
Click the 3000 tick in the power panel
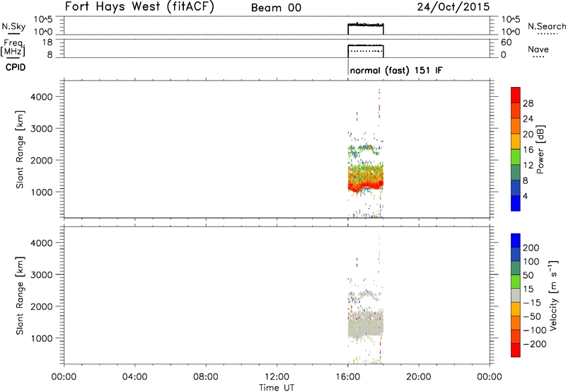[42, 129]
